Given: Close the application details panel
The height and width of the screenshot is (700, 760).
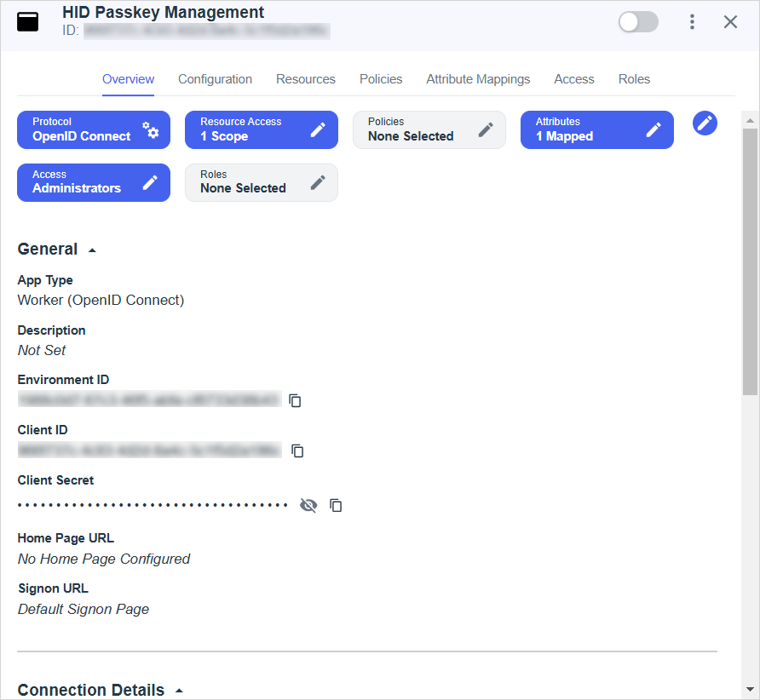Looking at the screenshot, I should [730, 22].
